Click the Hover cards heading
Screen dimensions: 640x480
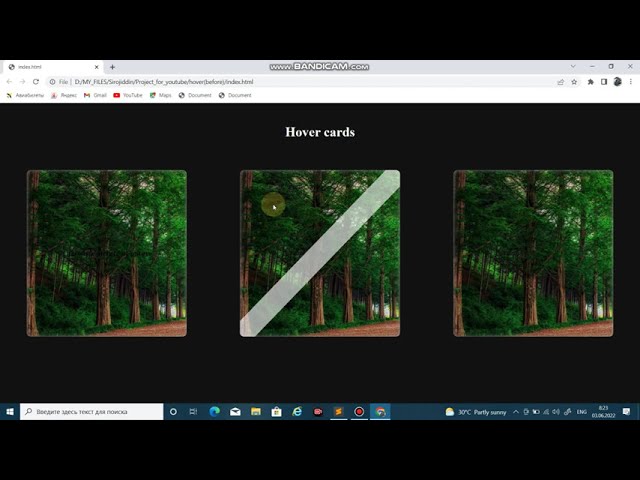(x=320, y=132)
